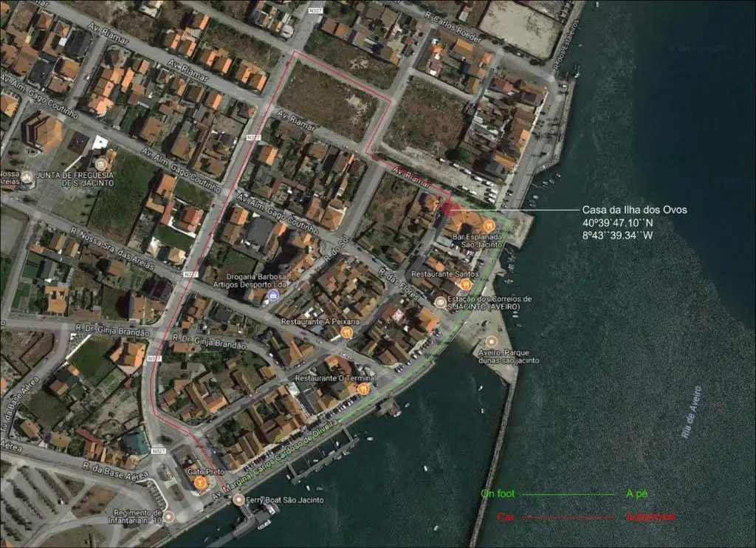This screenshot has width=756, height=548.
Task: Click the Casa da Ilha dos Ovos title text
Action: pyautogui.click(x=634, y=210)
